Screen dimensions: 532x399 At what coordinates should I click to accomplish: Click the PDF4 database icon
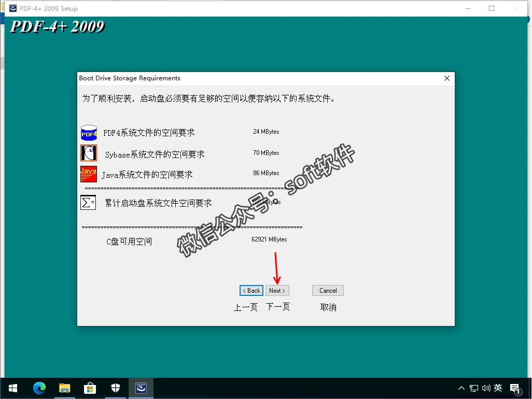click(89, 133)
